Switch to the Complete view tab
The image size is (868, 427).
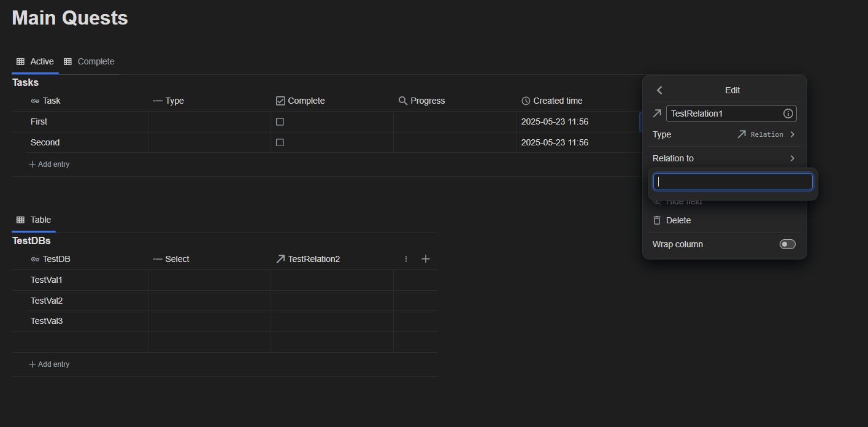(90, 61)
